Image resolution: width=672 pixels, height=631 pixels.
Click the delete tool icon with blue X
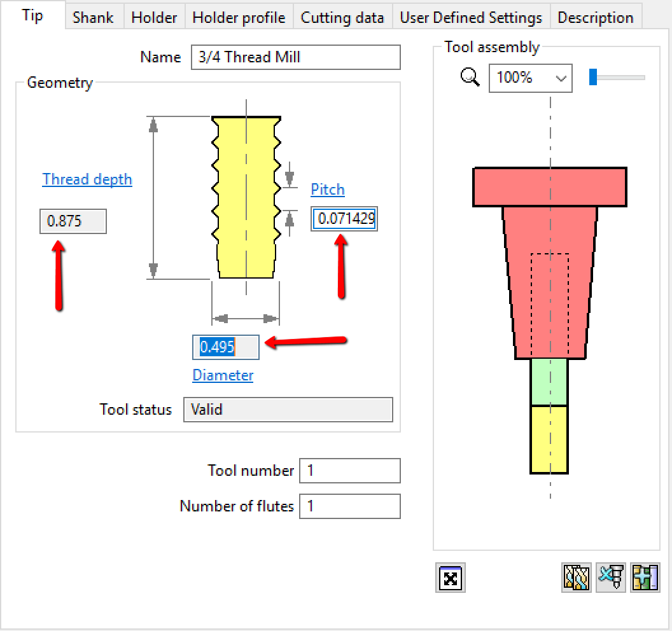point(611,578)
